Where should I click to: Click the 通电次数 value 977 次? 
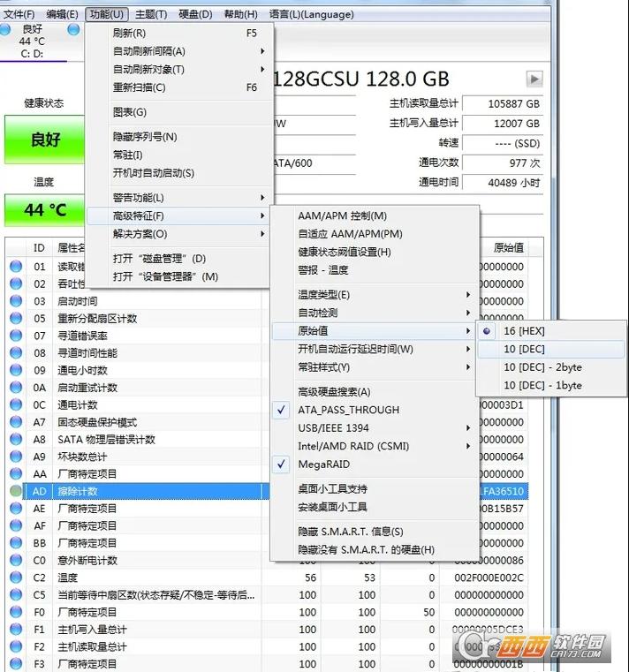503,162
